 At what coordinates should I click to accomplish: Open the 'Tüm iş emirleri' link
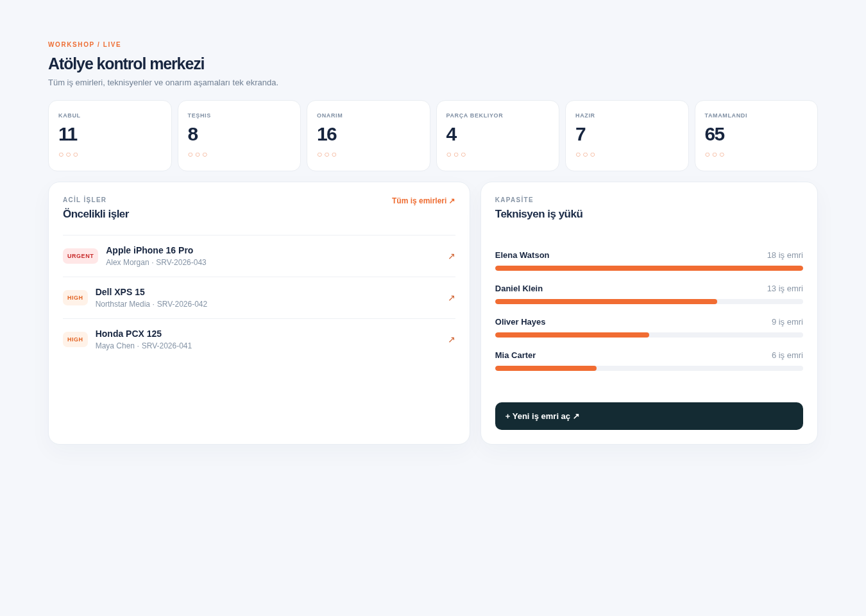point(423,201)
